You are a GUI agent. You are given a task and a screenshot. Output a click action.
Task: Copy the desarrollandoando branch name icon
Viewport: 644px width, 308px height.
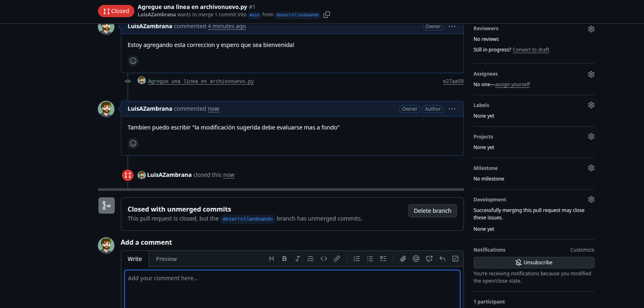tap(327, 15)
